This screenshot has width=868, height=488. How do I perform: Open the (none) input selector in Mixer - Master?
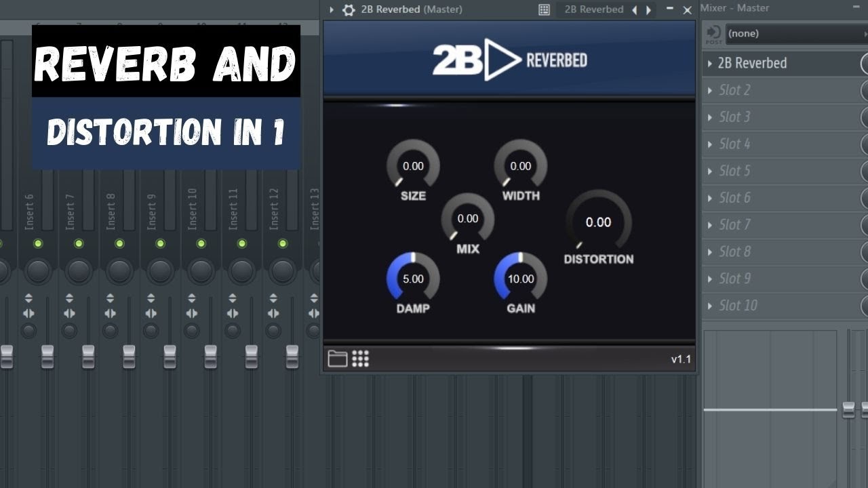pyautogui.click(x=796, y=34)
